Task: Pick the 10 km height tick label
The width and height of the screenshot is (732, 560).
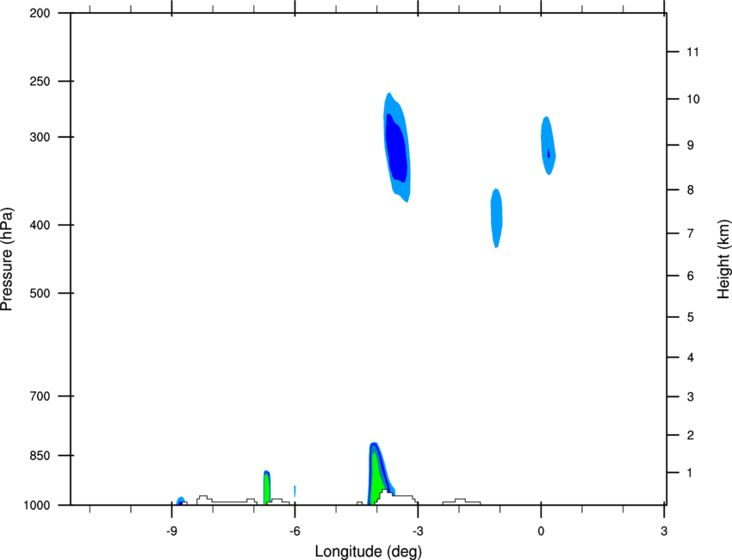Action: (x=692, y=99)
